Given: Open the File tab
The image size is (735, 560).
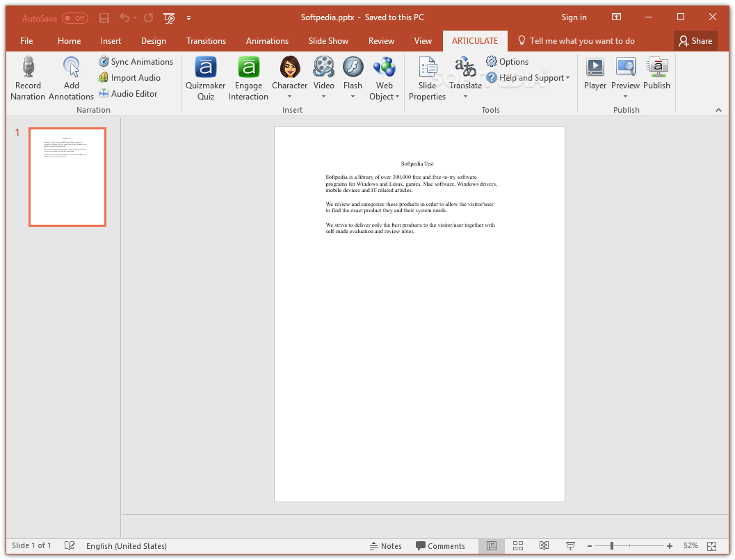Looking at the screenshot, I should tap(26, 41).
